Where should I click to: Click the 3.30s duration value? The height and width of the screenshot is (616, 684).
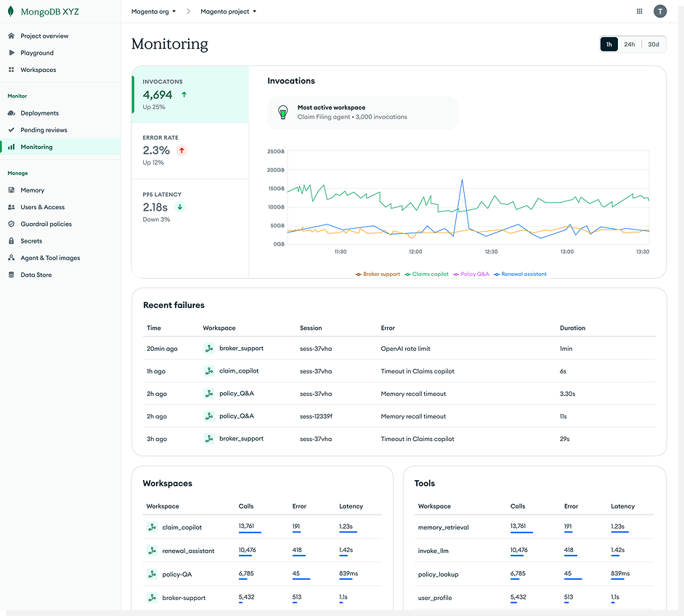(568, 394)
